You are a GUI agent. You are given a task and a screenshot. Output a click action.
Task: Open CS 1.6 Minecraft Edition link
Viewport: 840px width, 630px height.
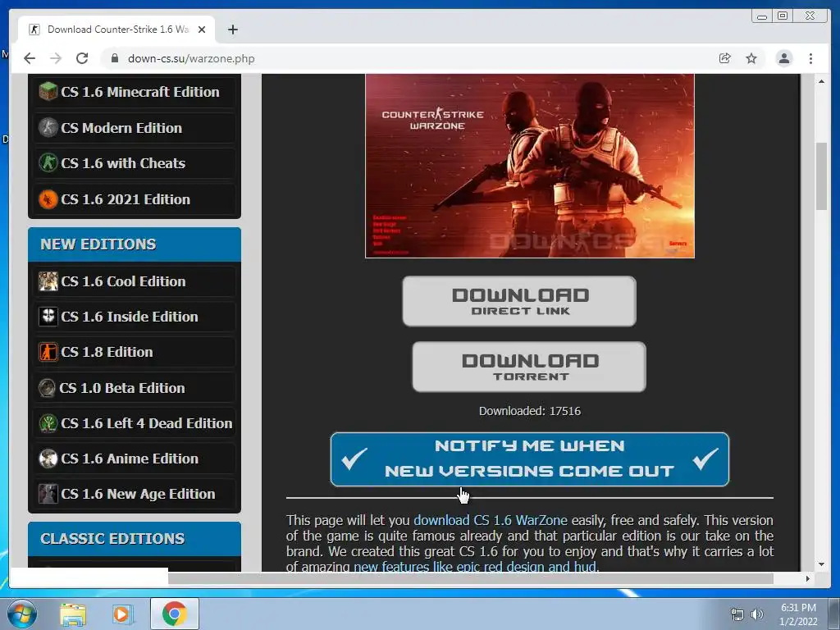(139, 92)
